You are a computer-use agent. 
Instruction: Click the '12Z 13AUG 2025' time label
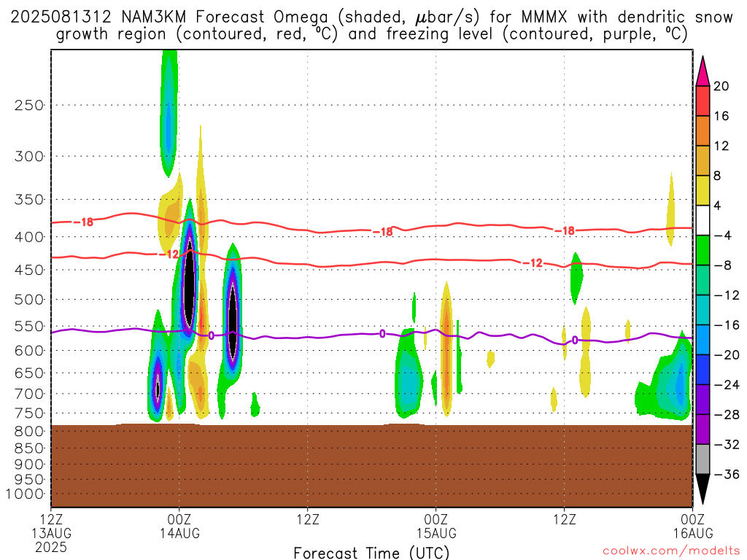point(51,533)
